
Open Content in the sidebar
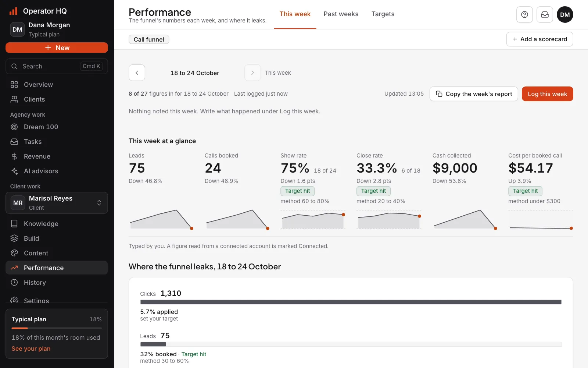pyautogui.click(x=57, y=253)
